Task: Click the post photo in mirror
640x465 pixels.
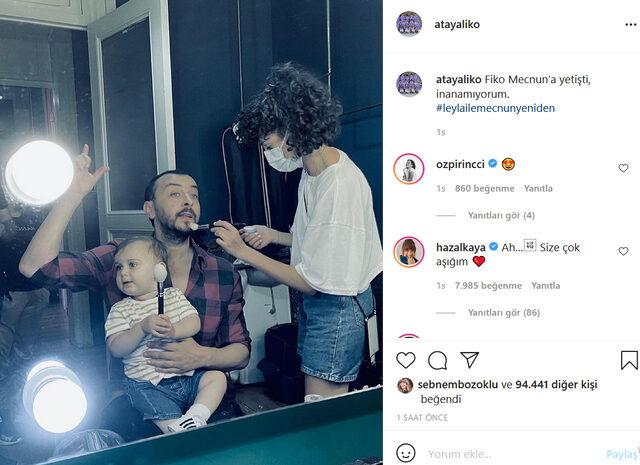Action: pos(191,232)
